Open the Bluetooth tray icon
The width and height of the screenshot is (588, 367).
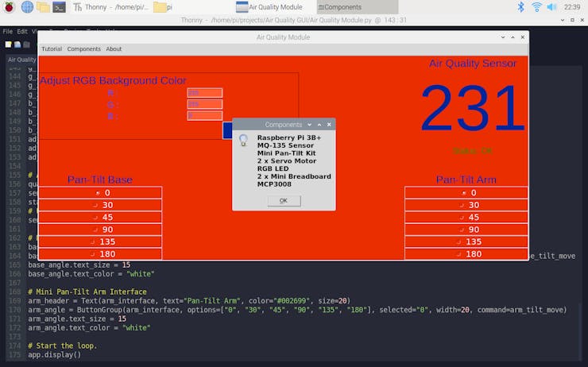tap(521, 6)
